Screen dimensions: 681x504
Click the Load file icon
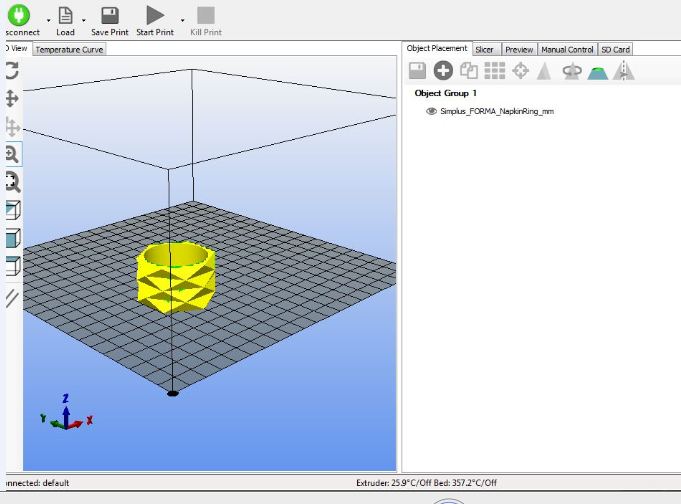coord(65,15)
